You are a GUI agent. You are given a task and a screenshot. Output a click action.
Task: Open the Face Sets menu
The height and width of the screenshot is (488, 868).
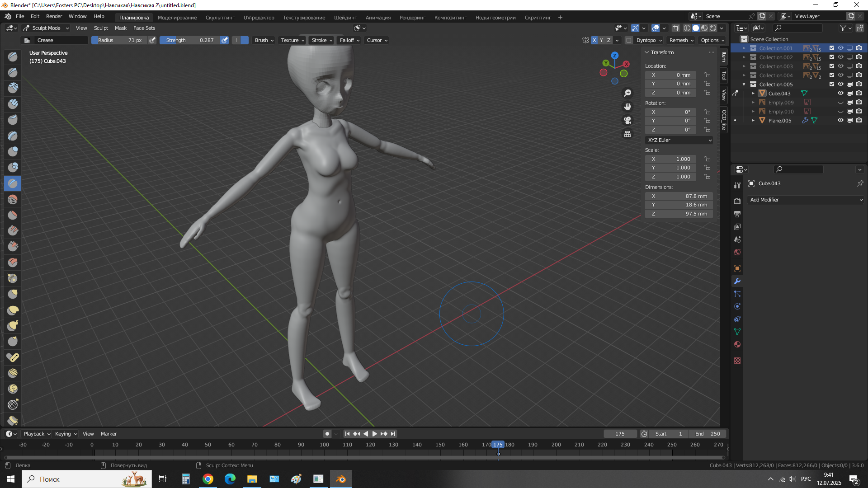tap(144, 28)
